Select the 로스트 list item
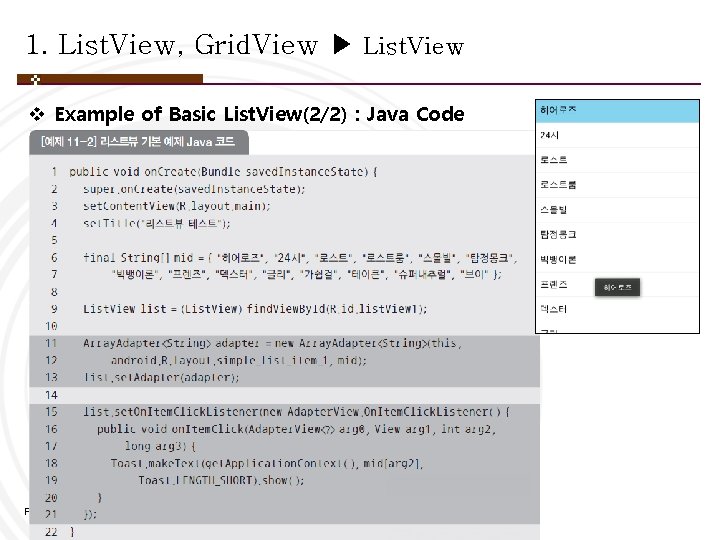The image size is (720, 540). (x=617, y=160)
